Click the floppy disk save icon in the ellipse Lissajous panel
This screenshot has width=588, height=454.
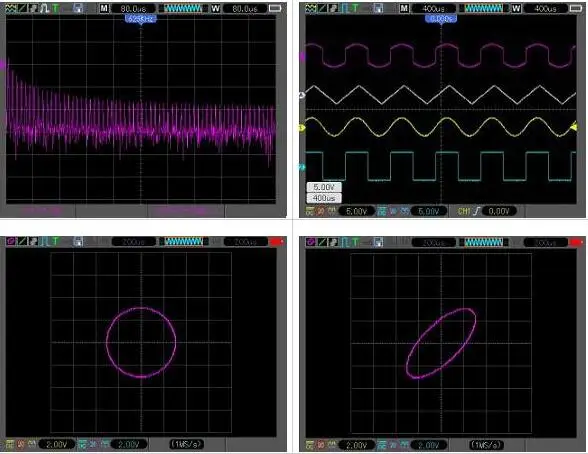pos(378,242)
